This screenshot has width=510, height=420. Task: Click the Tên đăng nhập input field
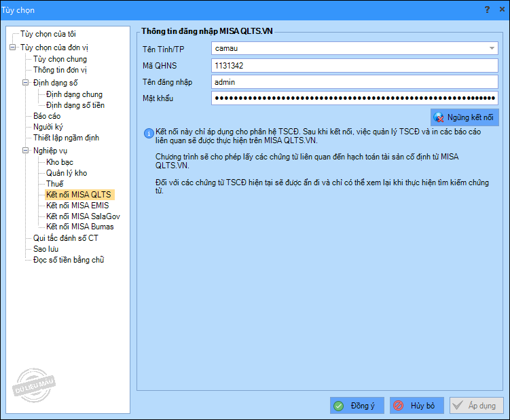[x=354, y=82]
